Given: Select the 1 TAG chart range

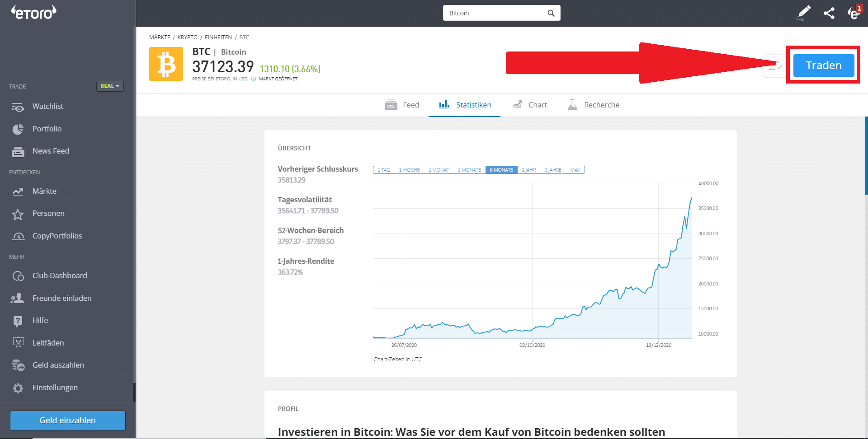Looking at the screenshot, I should point(384,170).
